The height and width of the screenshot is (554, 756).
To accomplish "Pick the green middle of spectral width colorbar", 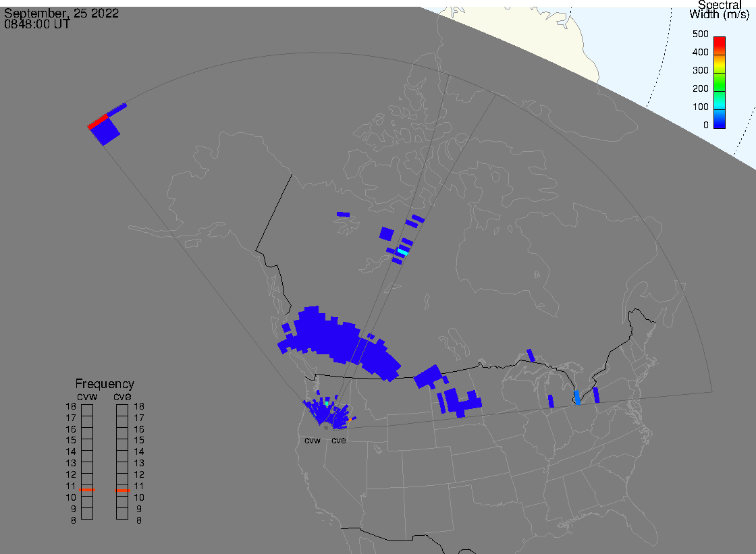I will (720, 83).
